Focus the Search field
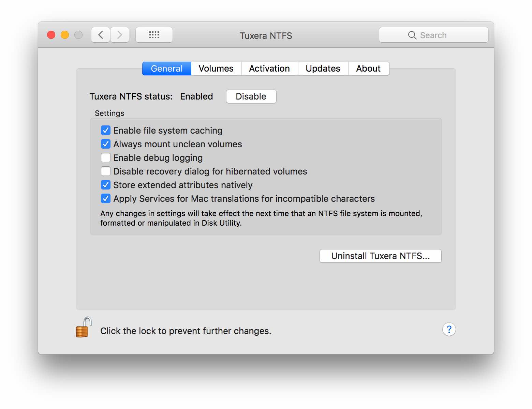532x409 pixels. (x=434, y=35)
